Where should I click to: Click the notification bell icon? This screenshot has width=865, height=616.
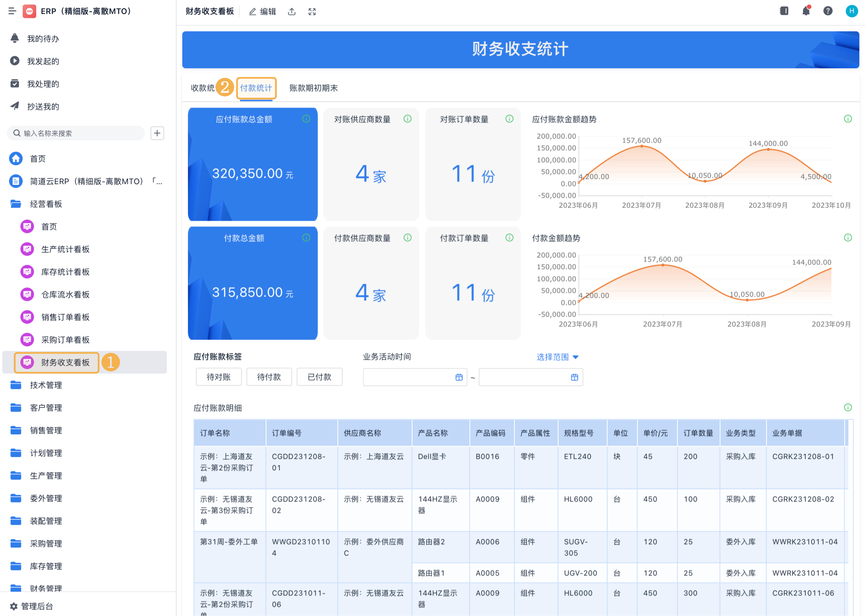point(806,11)
